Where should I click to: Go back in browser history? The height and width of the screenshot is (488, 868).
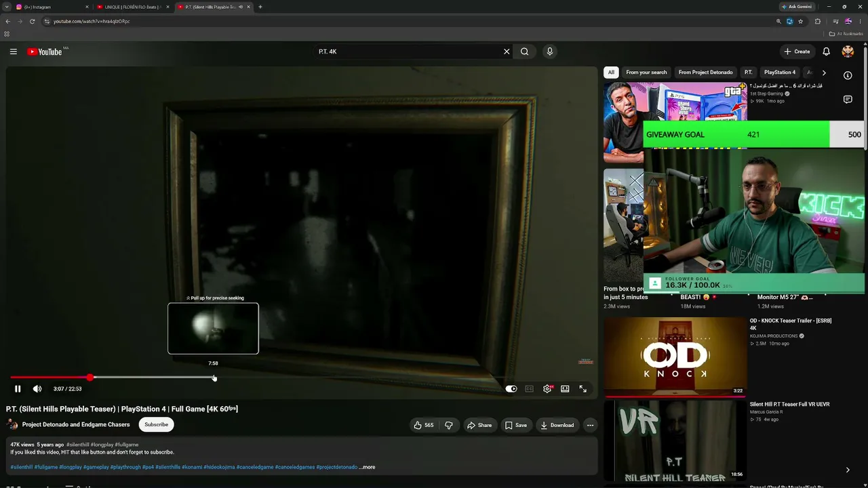pyautogui.click(x=7, y=21)
